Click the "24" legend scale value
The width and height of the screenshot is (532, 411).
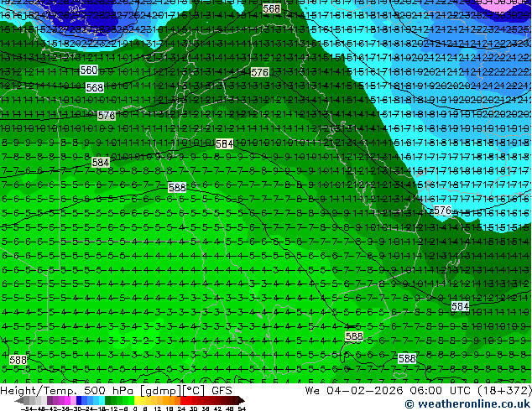coord(181,408)
